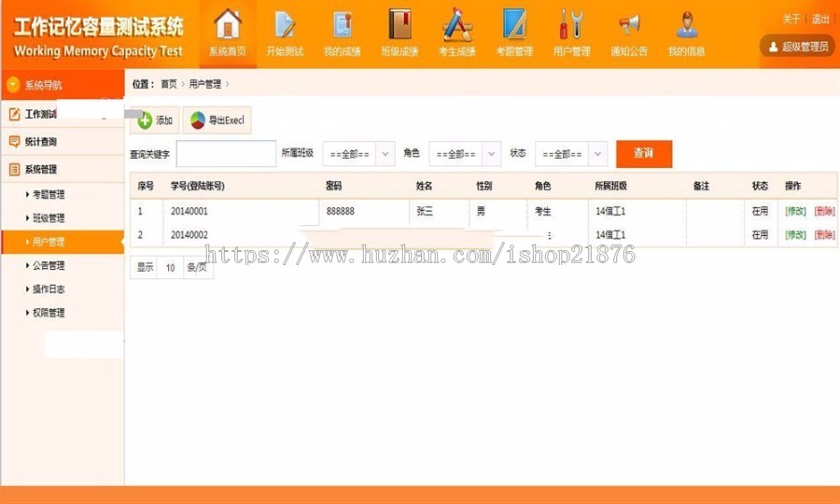This screenshot has height=504, width=840.
Task: Click the 性别 column header
Action: tap(484, 186)
